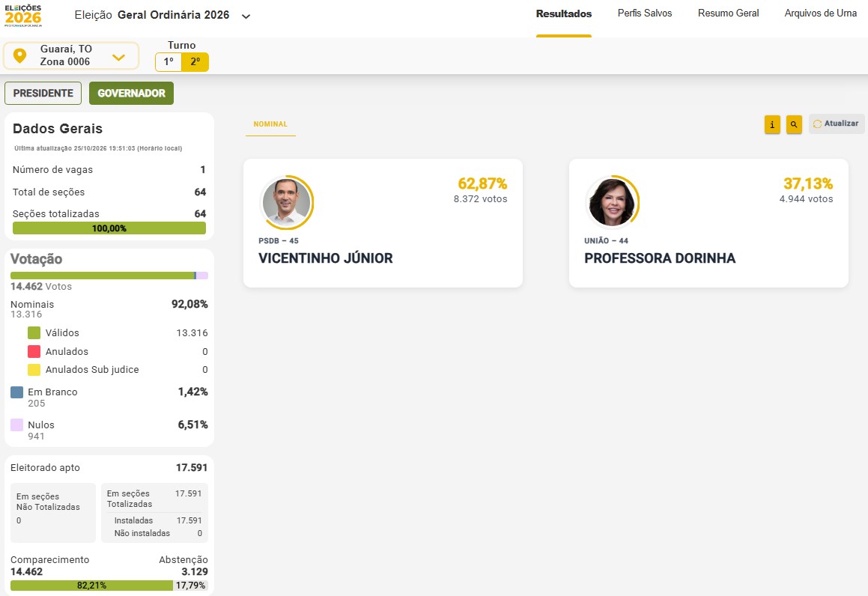Screen dimensions: 868x596
Task: Click the yellow location pin icon
Action: [x=20, y=56]
